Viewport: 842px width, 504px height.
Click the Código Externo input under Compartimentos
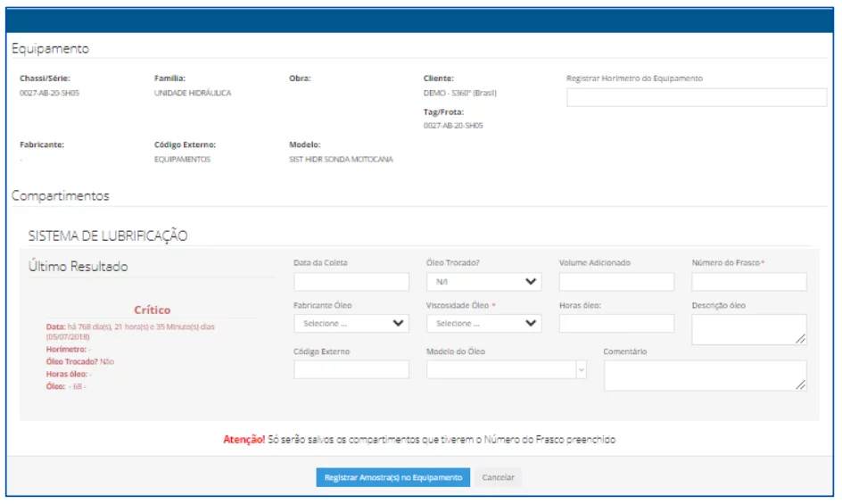[x=351, y=369]
